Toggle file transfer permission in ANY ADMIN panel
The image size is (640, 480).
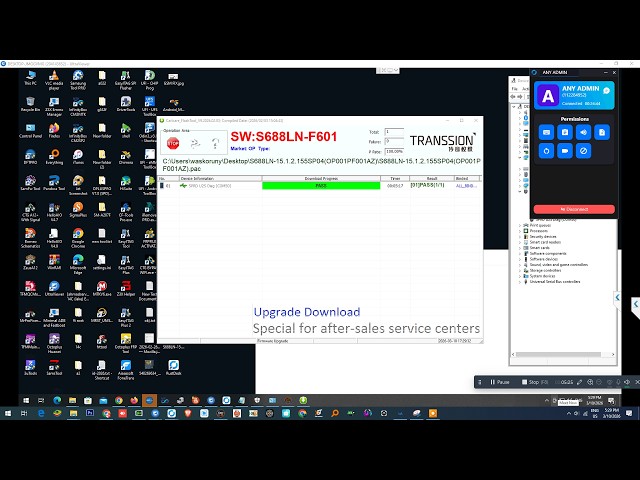(602, 132)
